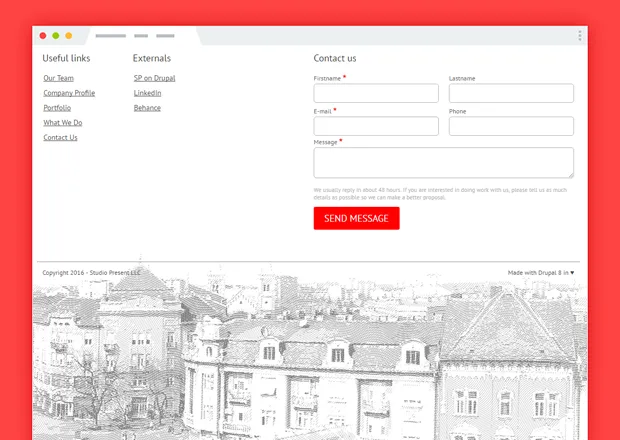Click the green window dot
The width and height of the screenshot is (620, 440).
(56, 36)
